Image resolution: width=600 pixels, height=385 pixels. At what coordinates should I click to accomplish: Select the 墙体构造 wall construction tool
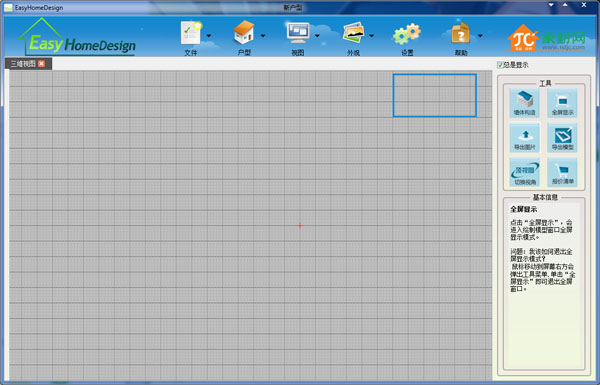click(524, 103)
